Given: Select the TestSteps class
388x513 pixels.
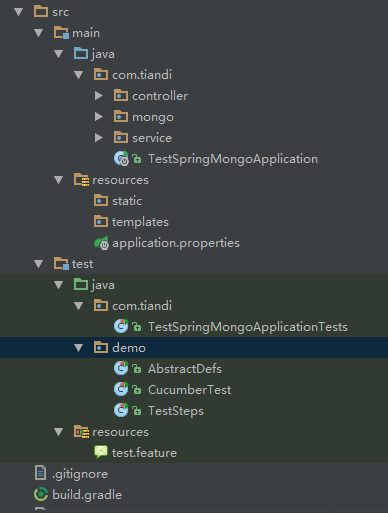Looking at the screenshot, I should click(176, 411).
